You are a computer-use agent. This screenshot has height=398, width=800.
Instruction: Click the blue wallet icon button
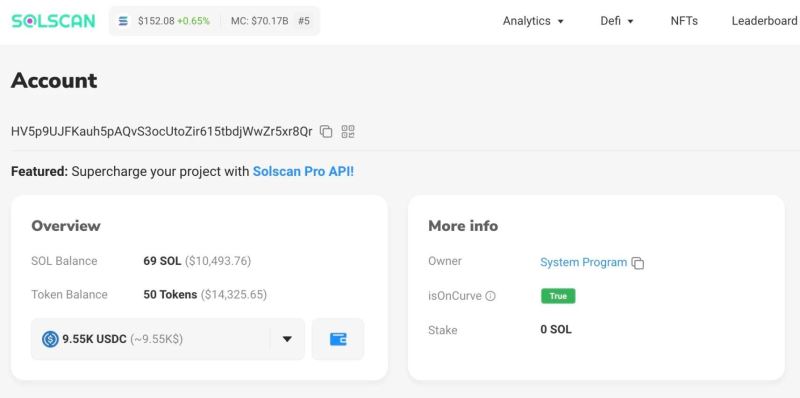338,339
